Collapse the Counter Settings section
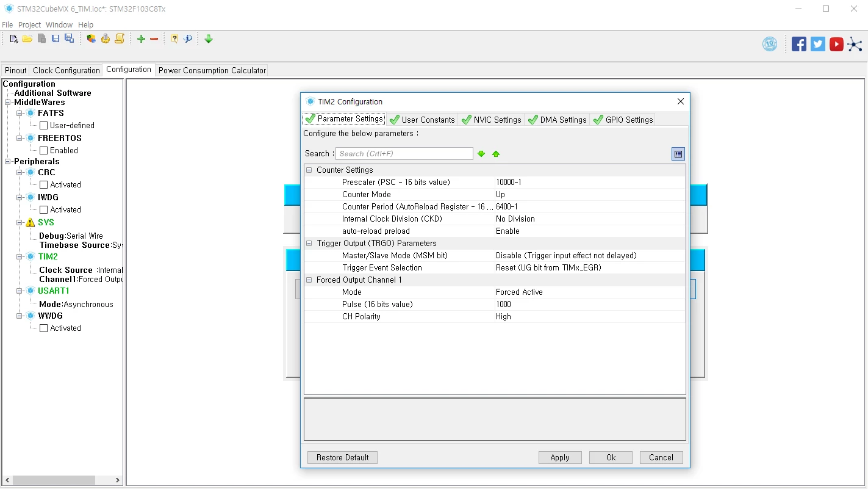The height and width of the screenshot is (489, 868). [x=309, y=170]
